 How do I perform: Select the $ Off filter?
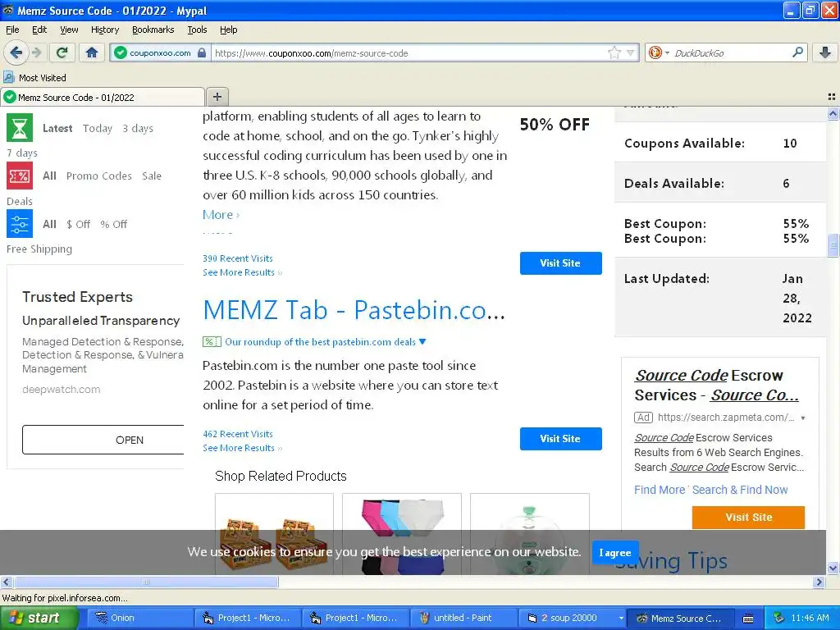(78, 224)
